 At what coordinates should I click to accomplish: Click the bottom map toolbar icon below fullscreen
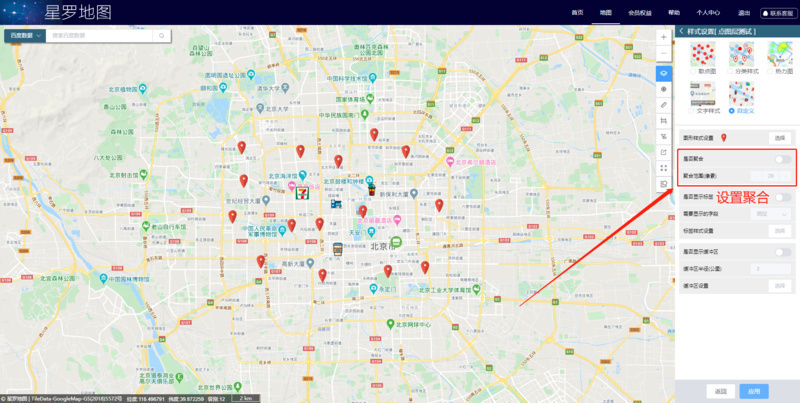[663, 184]
